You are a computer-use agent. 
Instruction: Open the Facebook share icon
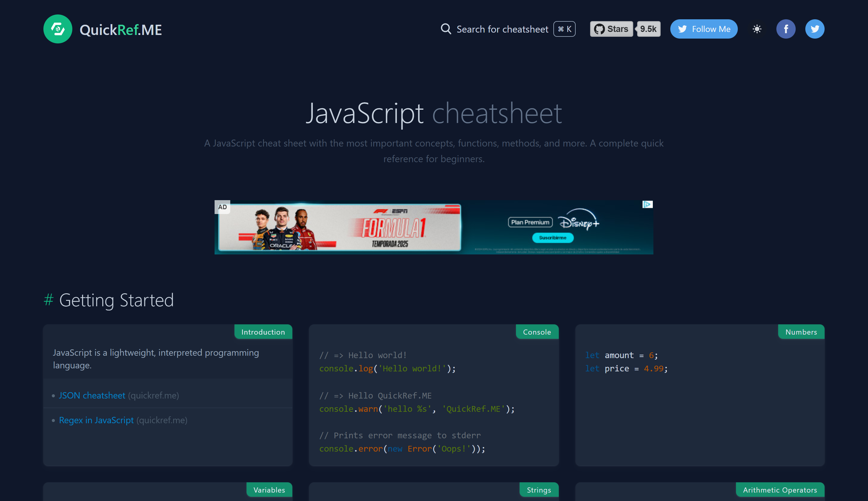coord(785,29)
